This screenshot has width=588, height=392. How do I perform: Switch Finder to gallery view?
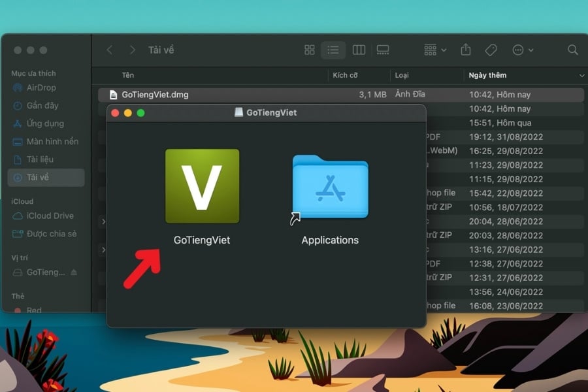point(383,50)
